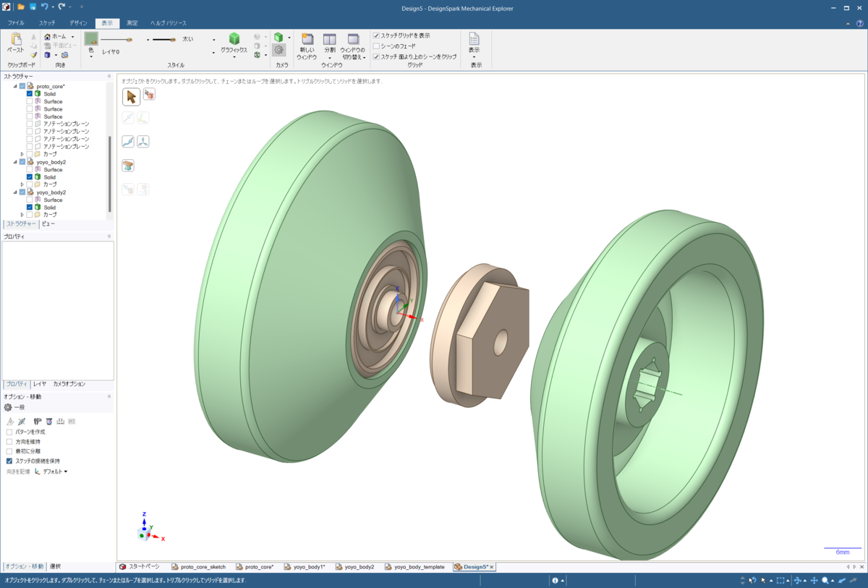
Task: Click the format painter brush in clipboard group
Action: pyautogui.click(x=33, y=55)
